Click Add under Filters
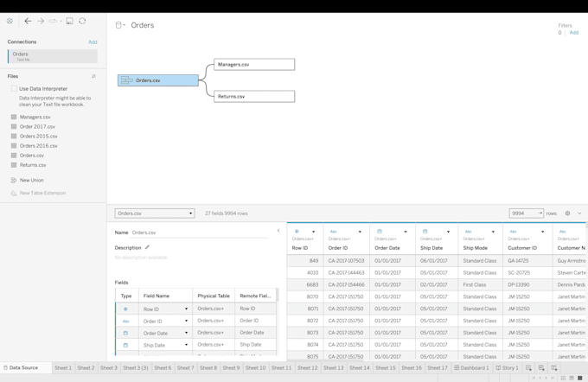Viewport: 588px width, 382px height. point(574,33)
